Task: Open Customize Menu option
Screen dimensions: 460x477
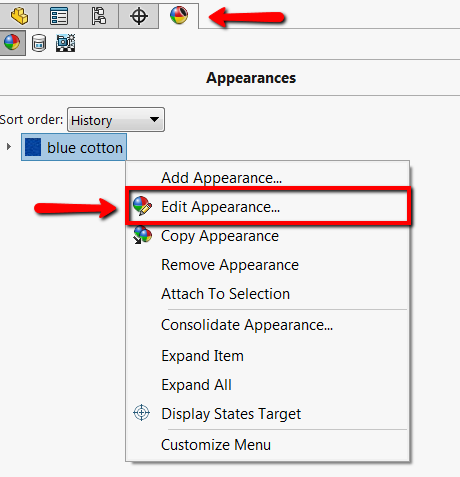Action: [x=267, y=445]
